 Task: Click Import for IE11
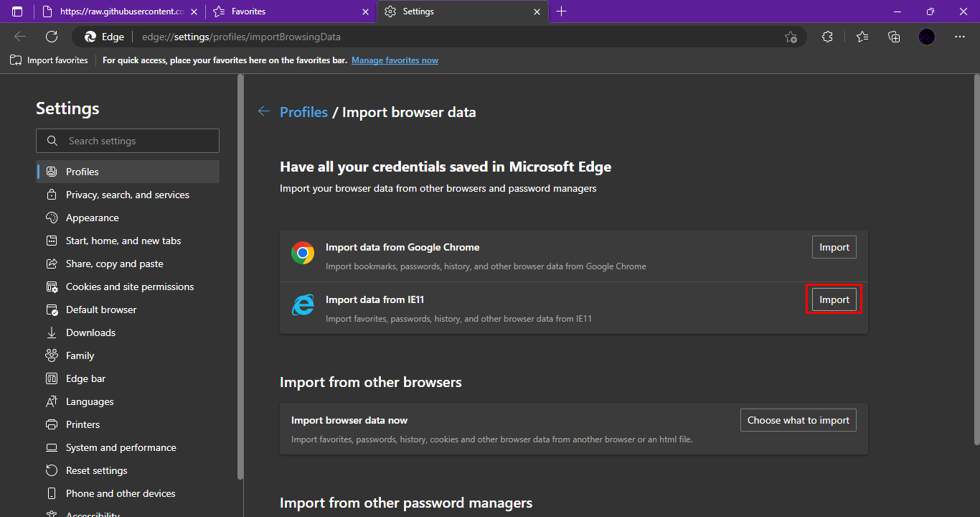click(x=834, y=299)
